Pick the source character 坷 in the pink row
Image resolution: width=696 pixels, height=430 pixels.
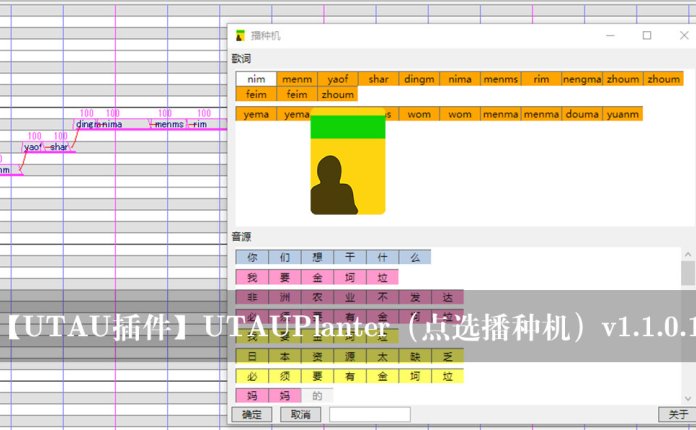tap(350, 277)
